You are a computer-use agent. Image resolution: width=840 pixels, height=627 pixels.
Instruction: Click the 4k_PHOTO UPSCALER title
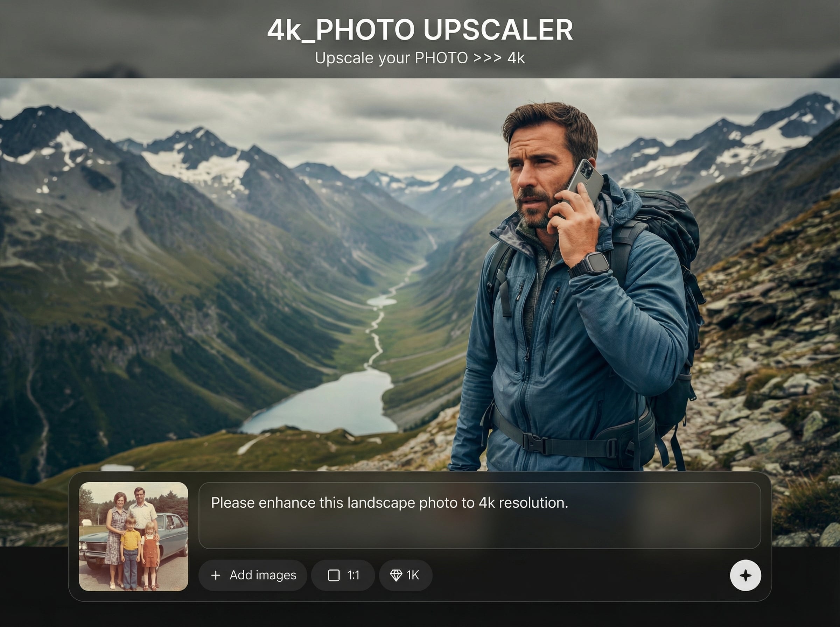pos(420,30)
